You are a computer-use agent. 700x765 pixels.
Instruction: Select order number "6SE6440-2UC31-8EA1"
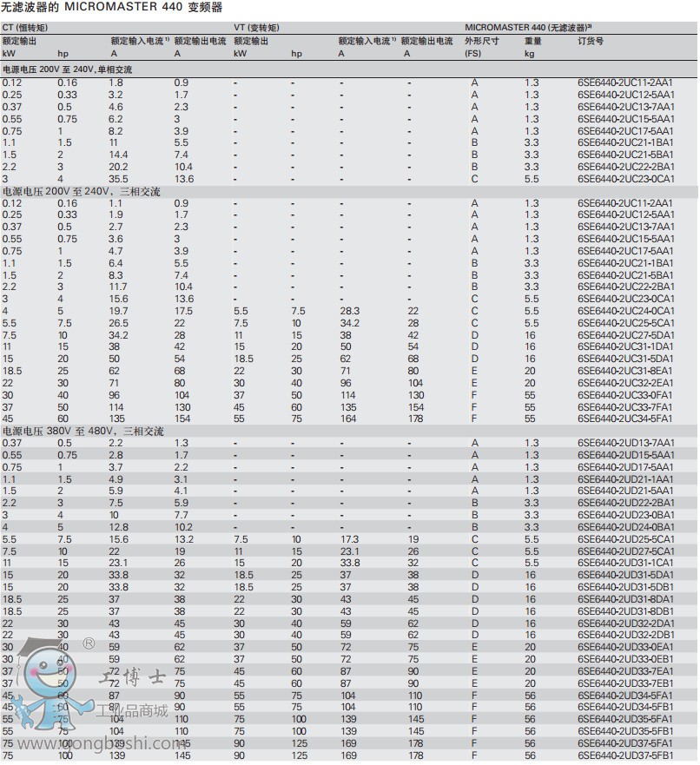625,371
